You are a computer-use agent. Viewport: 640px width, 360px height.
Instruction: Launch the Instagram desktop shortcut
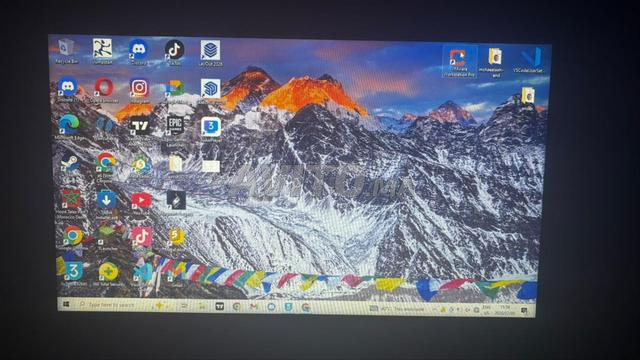139,87
